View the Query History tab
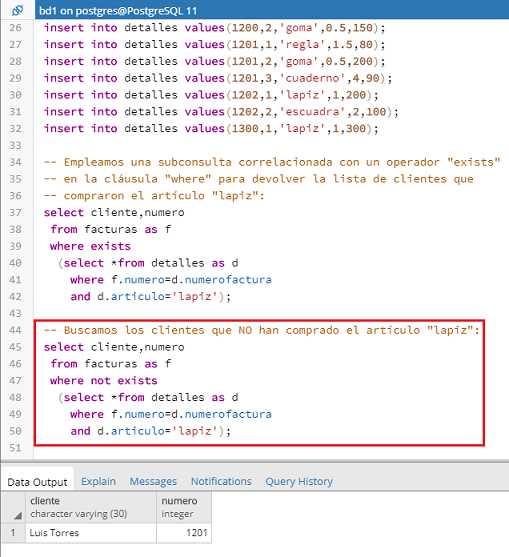The width and height of the screenshot is (509, 557). [x=299, y=481]
